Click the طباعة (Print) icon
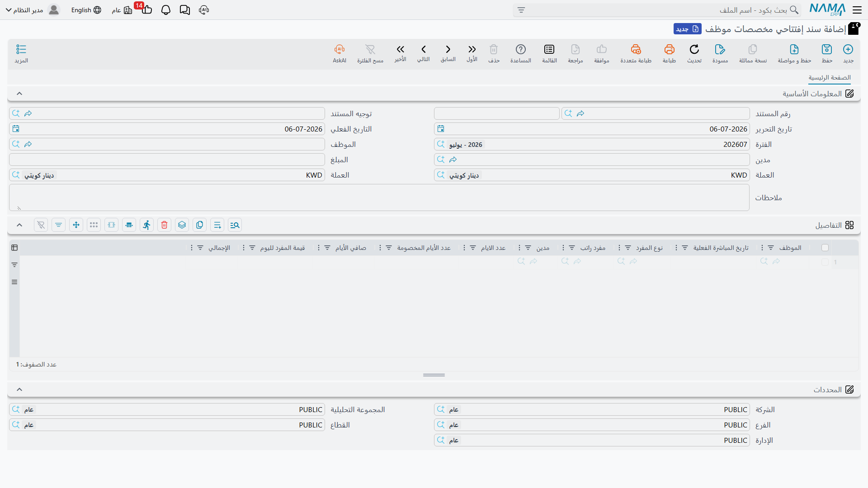Image resolution: width=868 pixels, height=488 pixels. (669, 53)
